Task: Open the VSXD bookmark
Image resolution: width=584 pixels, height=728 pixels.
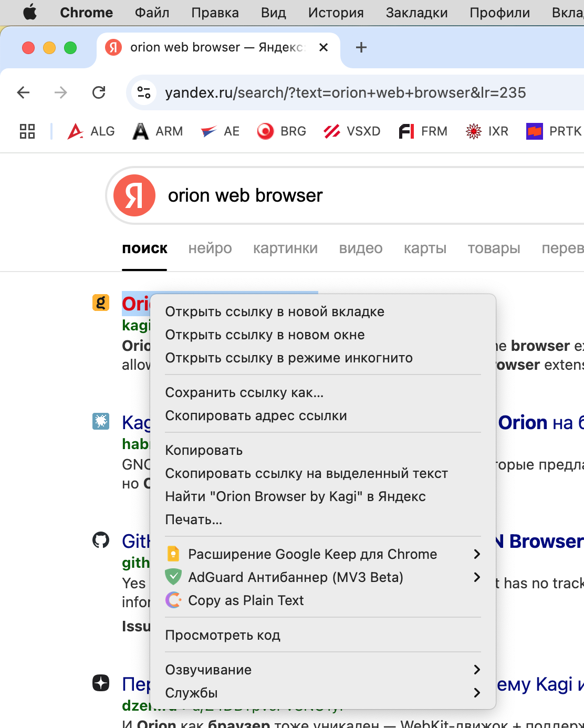Action: (352, 131)
